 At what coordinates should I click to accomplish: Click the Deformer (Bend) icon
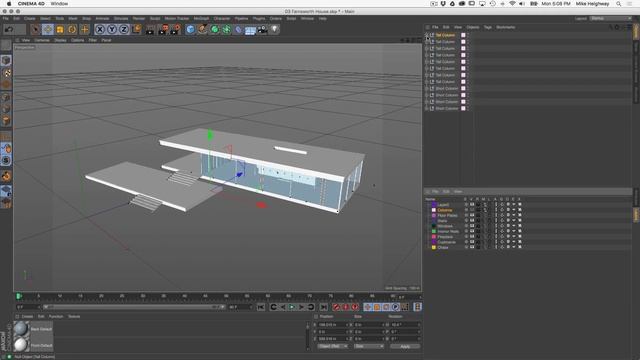[238, 29]
